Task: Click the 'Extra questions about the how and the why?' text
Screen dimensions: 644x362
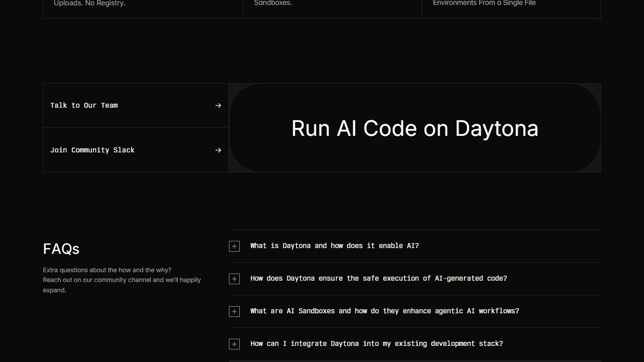Action: click(x=107, y=270)
